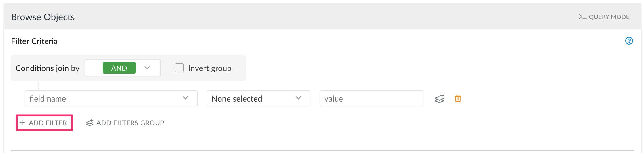The height and width of the screenshot is (153, 644).
Task: Click into the value input field
Action: [372, 98]
